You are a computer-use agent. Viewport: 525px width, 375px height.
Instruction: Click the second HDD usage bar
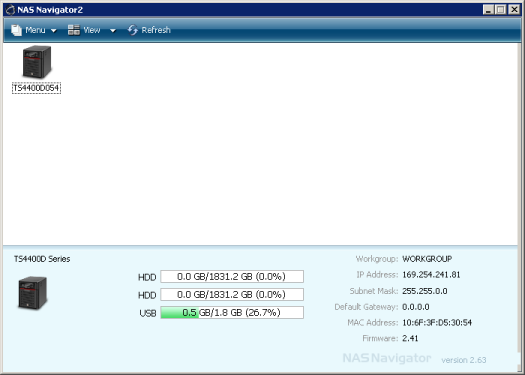232,295
